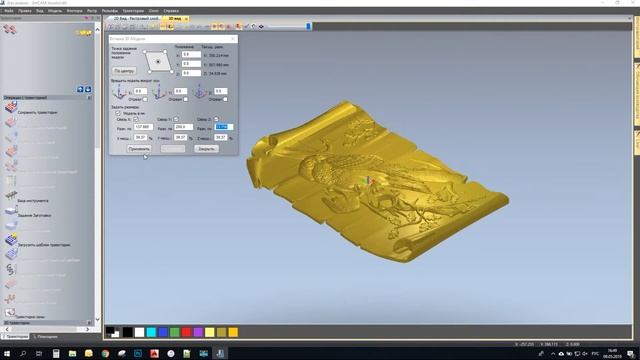The image size is (640, 360).
Task: Open the Траектории menu
Action: (133, 11)
